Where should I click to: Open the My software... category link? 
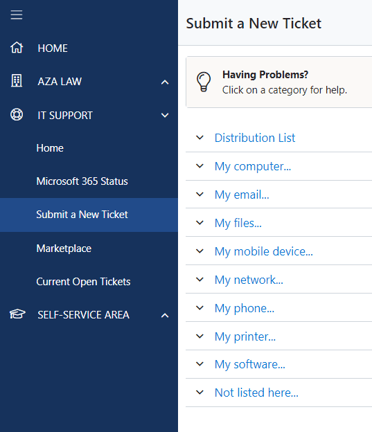[x=250, y=364]
